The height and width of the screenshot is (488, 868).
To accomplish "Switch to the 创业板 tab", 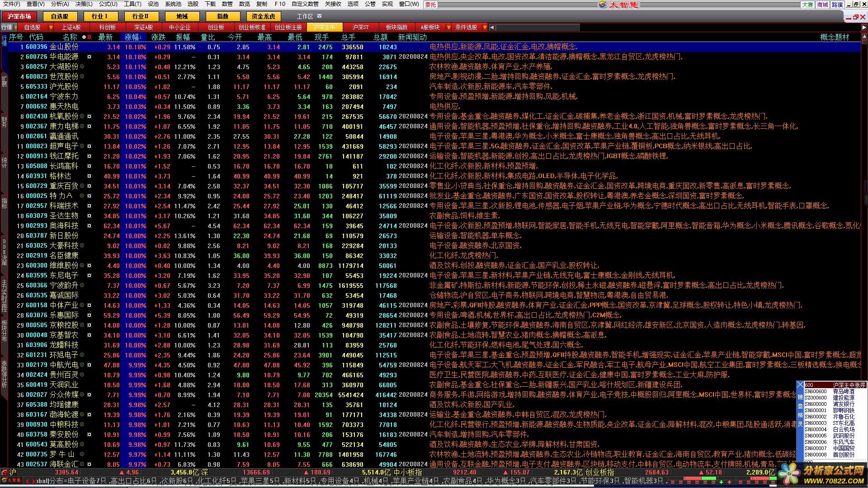I will click(x=216, y=27).
